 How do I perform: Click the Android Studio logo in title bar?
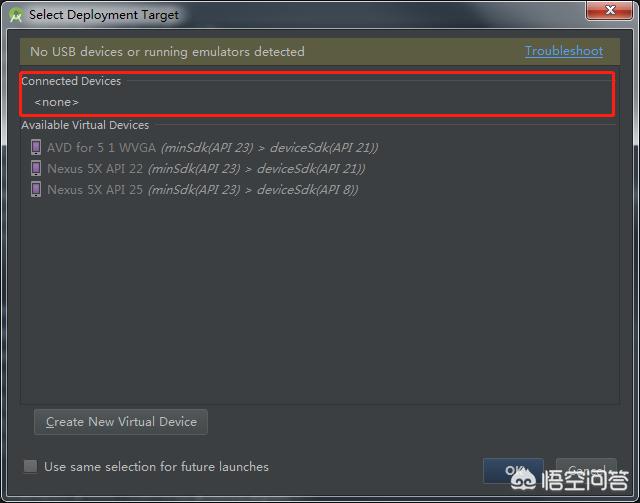pyautogui.click(x=16, y=16)
